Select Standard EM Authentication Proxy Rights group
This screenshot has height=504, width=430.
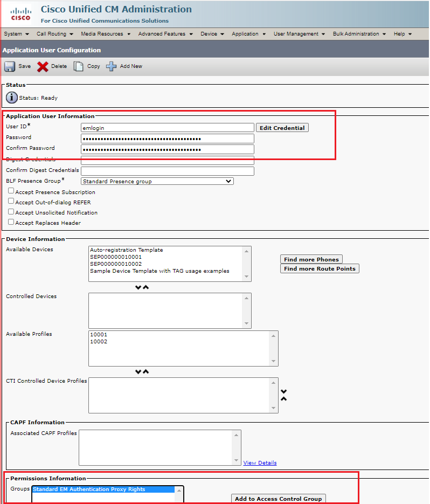(x=103, y=489)
